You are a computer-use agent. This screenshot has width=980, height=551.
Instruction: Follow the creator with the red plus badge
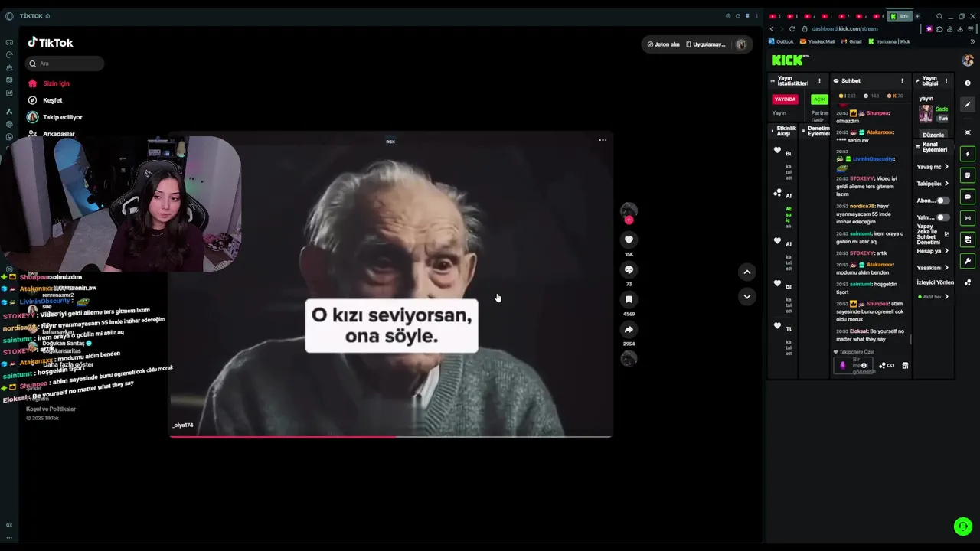(x=629, y=220)
